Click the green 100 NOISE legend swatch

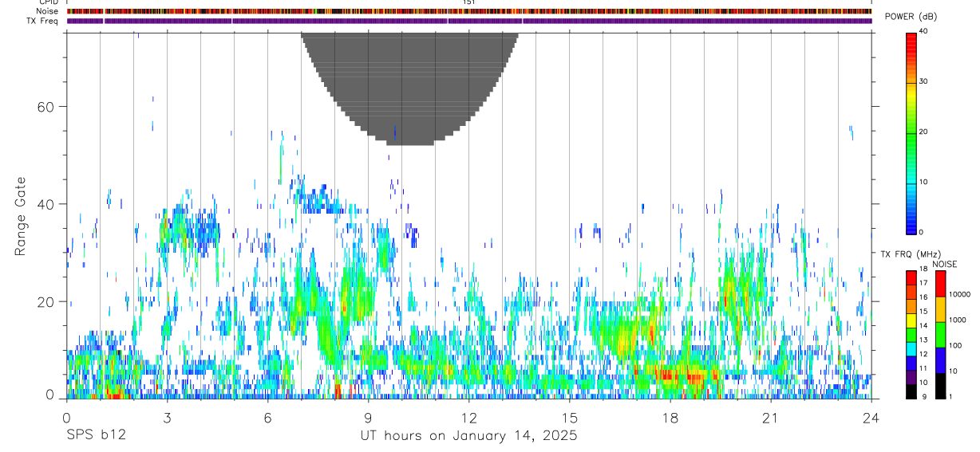(940, 335)
